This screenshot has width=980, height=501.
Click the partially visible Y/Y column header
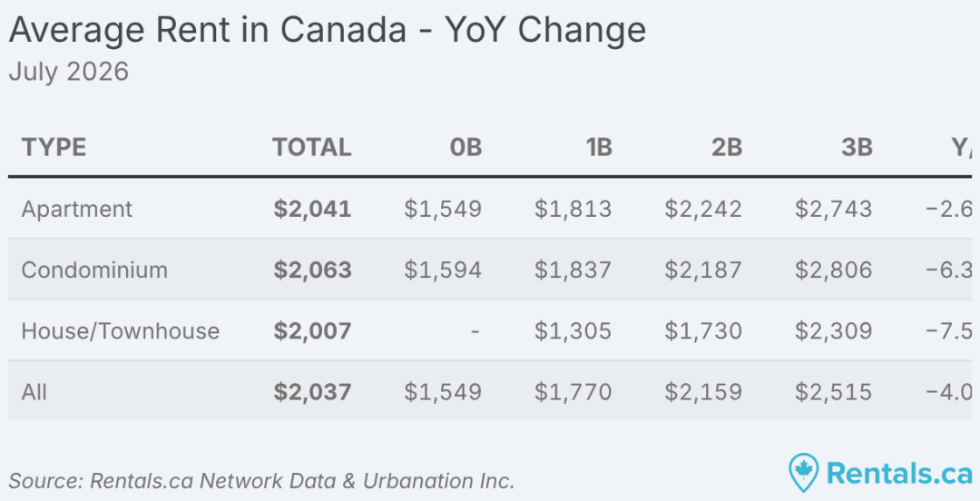(963, 148)
